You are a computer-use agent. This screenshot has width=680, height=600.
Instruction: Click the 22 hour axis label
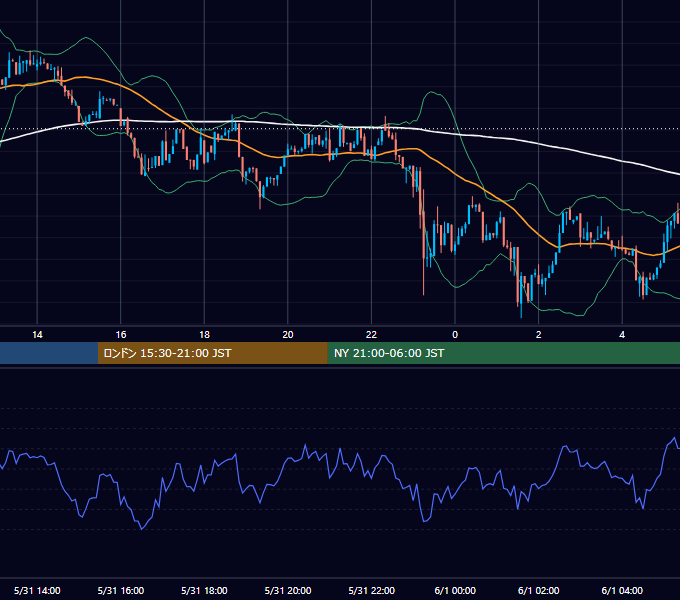pos(372,335)
